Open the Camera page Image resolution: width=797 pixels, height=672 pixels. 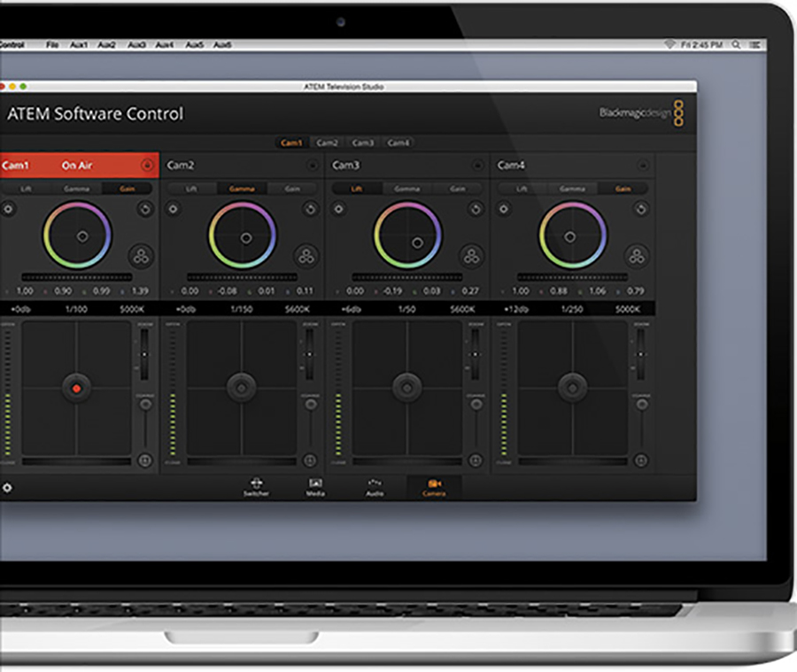pyautogui.click(x=434, y=487)
